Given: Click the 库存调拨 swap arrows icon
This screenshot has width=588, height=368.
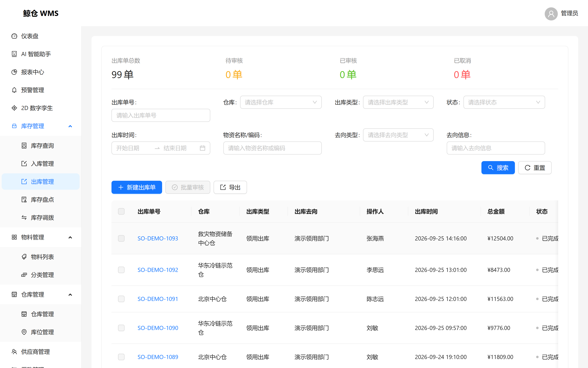Looking at the screenshot, I should [x=24, y=218].
